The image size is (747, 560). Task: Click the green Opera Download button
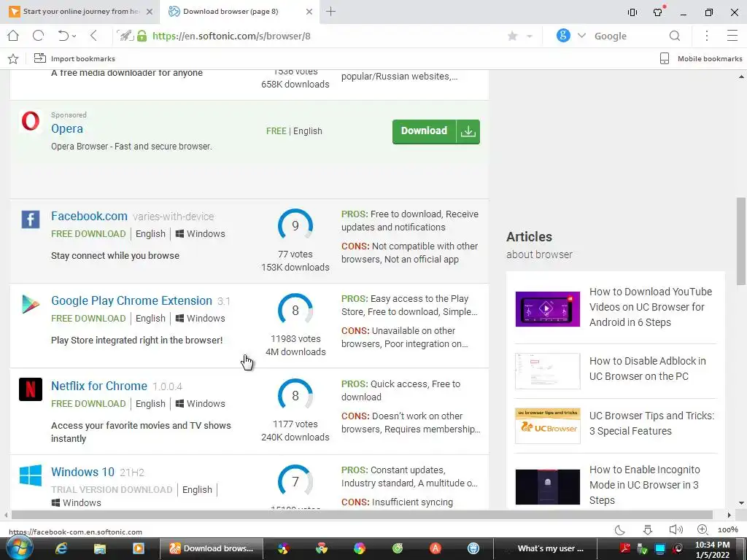click(x=436, y=131)
